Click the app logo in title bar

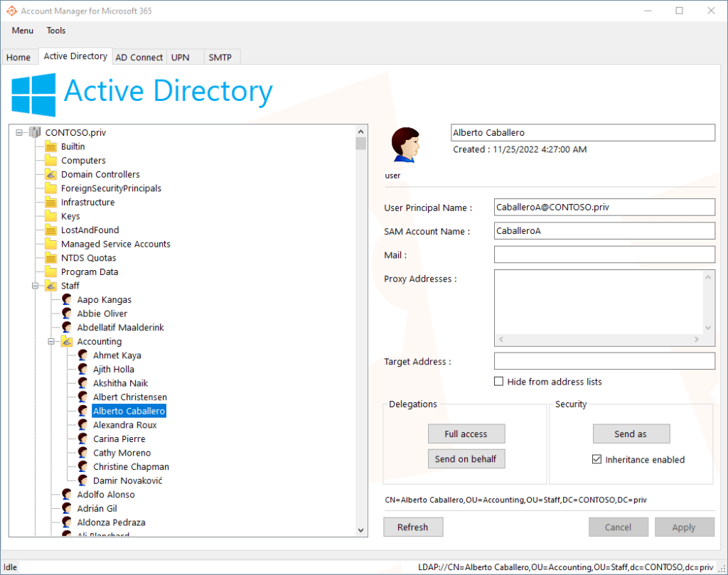[11, 11]
